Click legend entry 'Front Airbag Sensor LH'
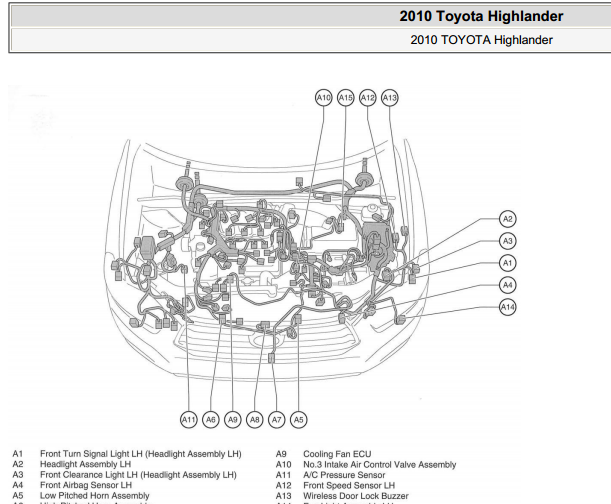 click(x=86, y=485)
